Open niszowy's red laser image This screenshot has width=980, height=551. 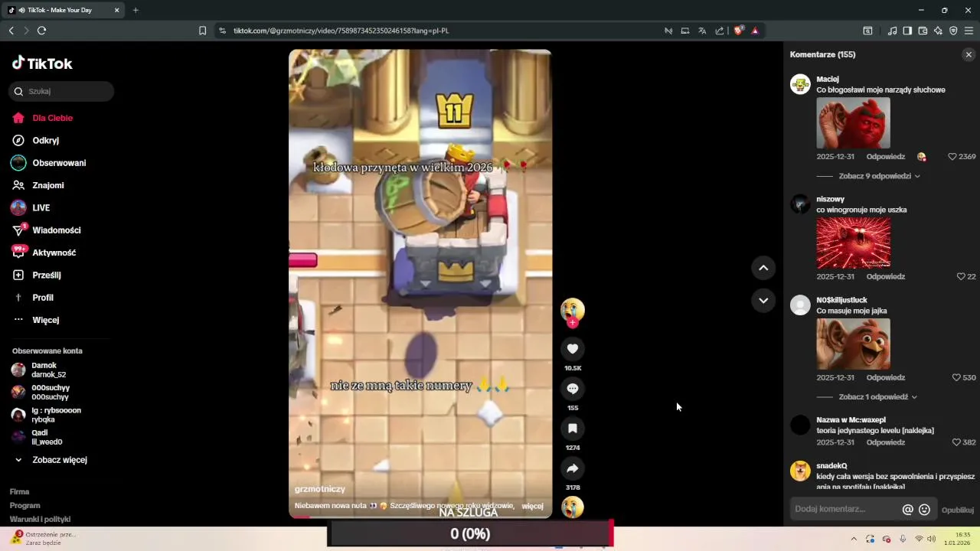[x=854, y=243]
